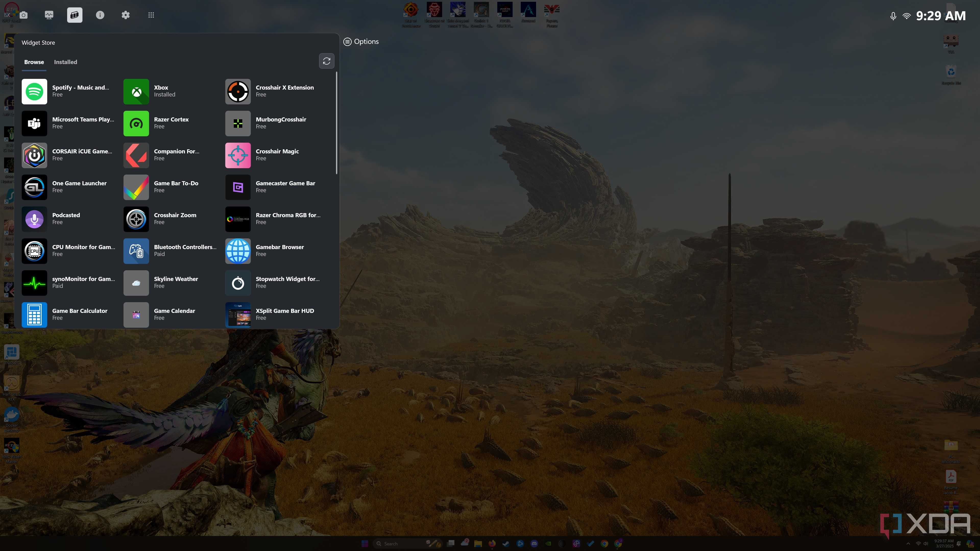Select the Razer Cortex widget icon
The width and height of the screenshot is (980, 551).
[x=136, y=123]
